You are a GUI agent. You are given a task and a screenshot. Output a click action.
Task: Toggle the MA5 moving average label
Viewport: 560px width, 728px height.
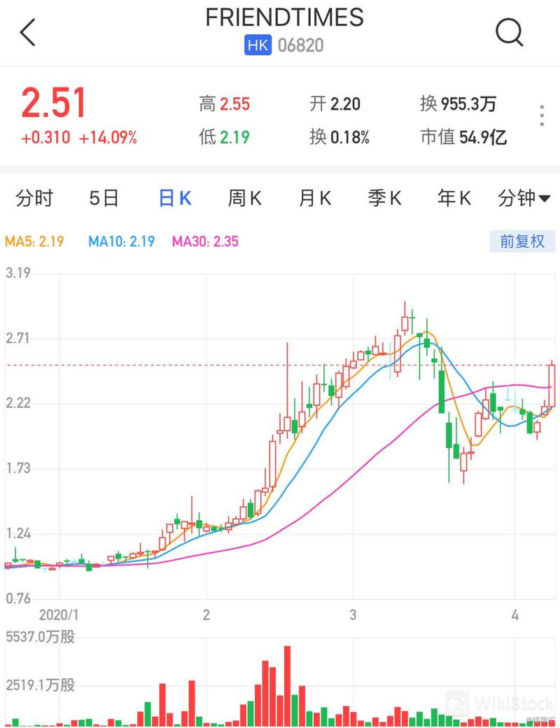[35, 242]
